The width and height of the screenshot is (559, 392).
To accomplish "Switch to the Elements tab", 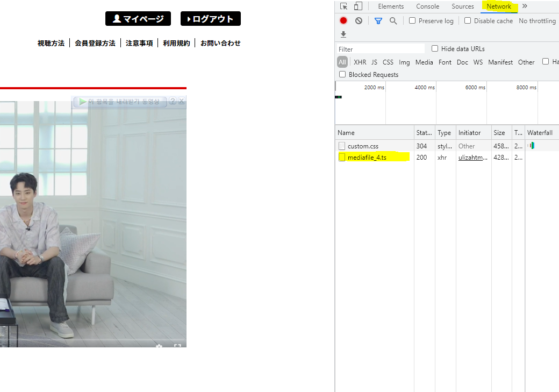I will coord(391,6).
